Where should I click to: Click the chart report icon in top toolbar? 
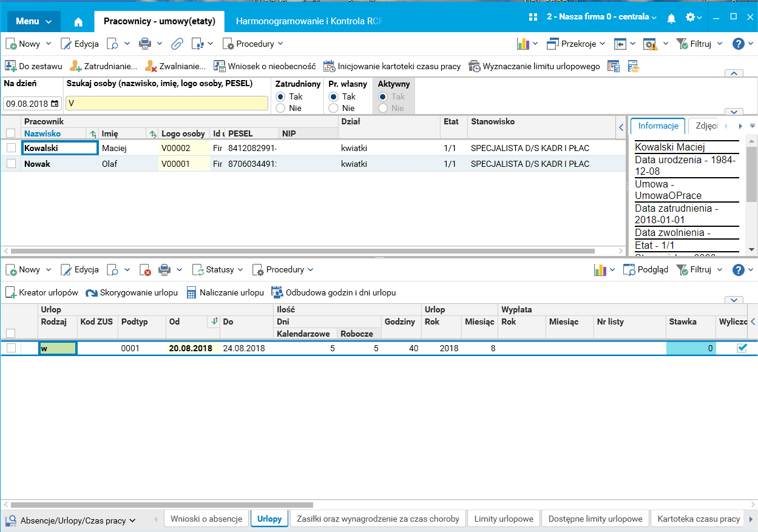[523, 44]
